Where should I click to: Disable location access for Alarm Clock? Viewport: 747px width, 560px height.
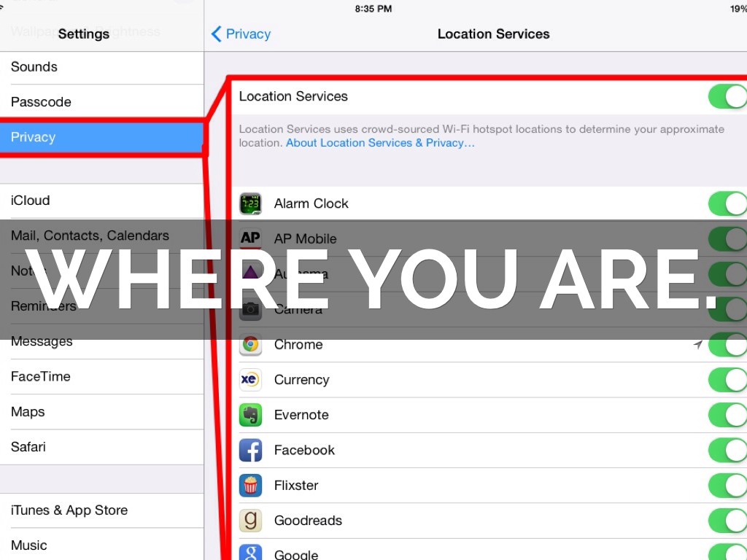tap(727, 203)
